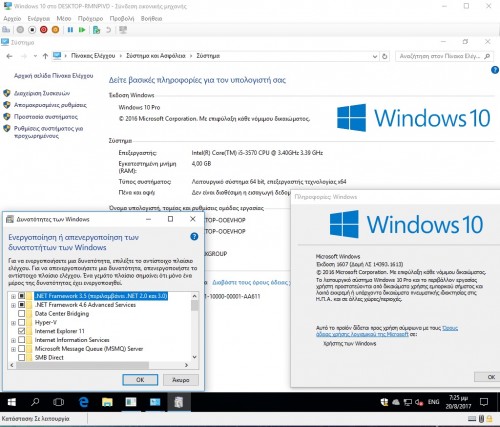Revert the VM using the undo arrow icon
The width and height of the screenshot is (500, 427).
tap(108, 30)
